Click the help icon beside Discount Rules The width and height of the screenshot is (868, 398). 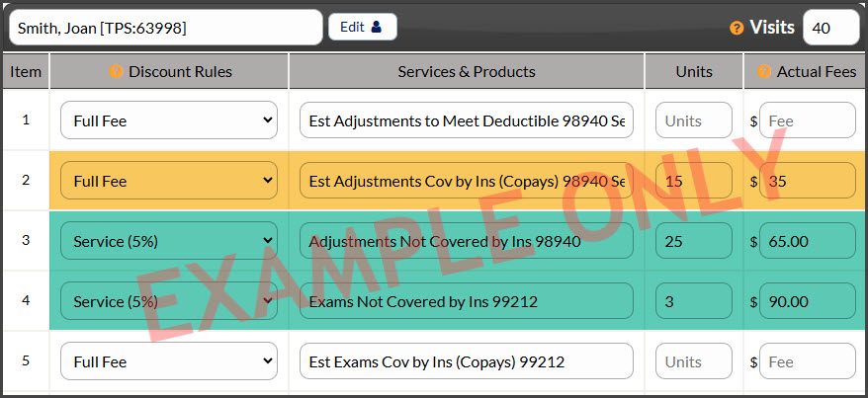[x=116, y=71]
